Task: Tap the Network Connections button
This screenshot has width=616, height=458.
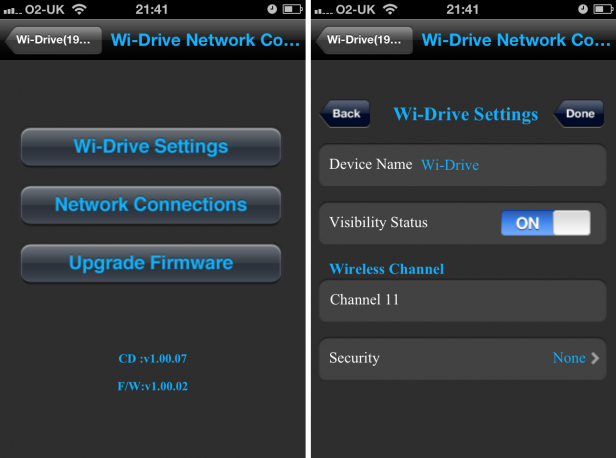Action: pyautogui.click(x=150, y=205)
